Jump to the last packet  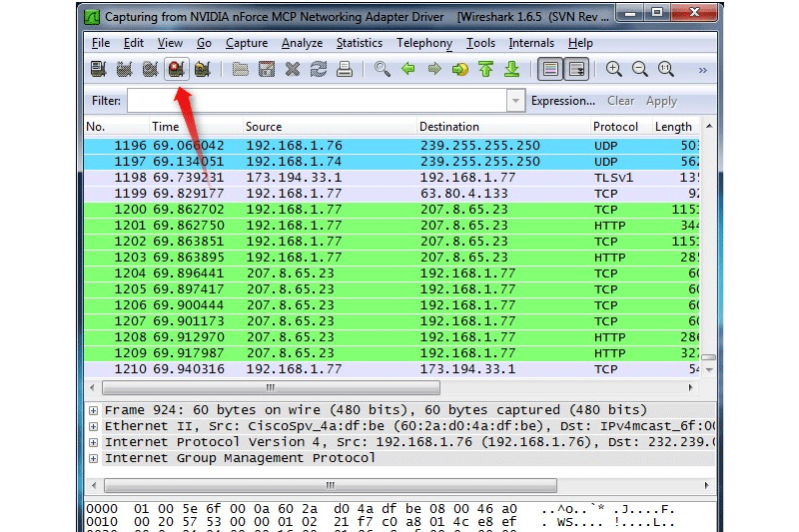[512, 69]
